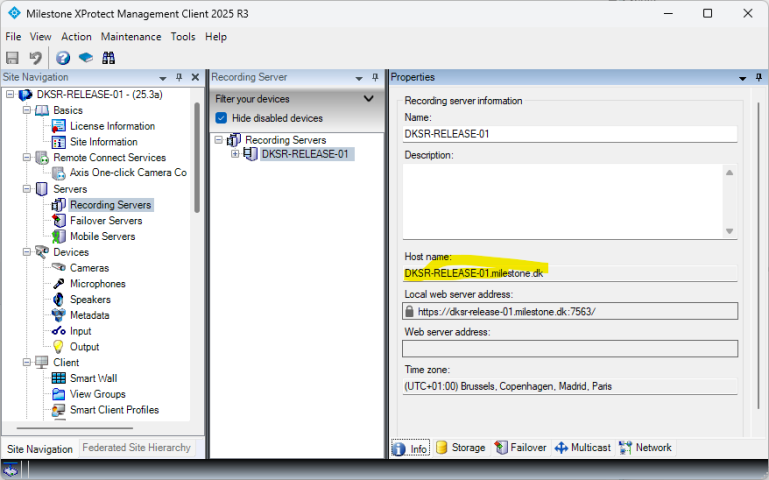Open License Information under Basics
This screenshot has width=769, height=480.
click(x=111, y=126)
